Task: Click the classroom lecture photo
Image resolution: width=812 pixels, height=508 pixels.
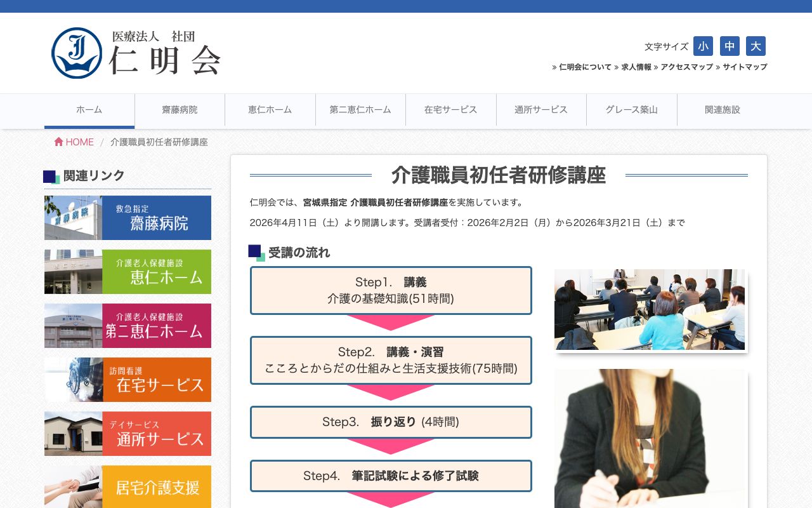Action: [650, 309]
